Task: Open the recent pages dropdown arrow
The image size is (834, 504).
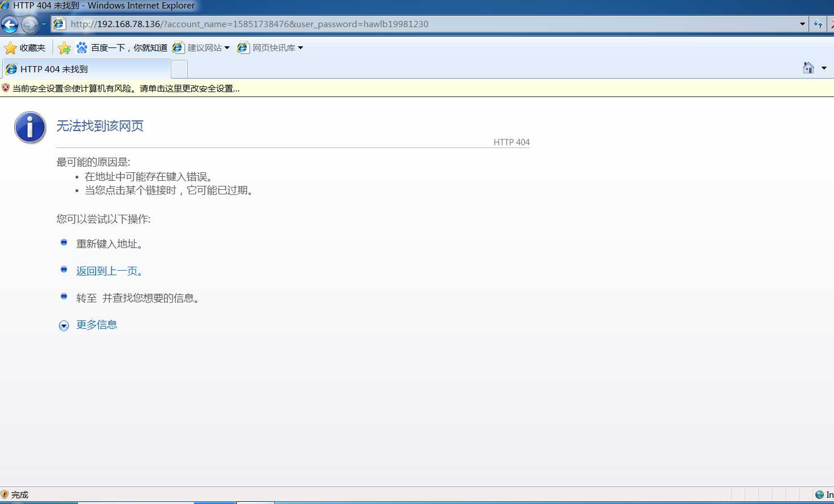Action: click(44, 24)
